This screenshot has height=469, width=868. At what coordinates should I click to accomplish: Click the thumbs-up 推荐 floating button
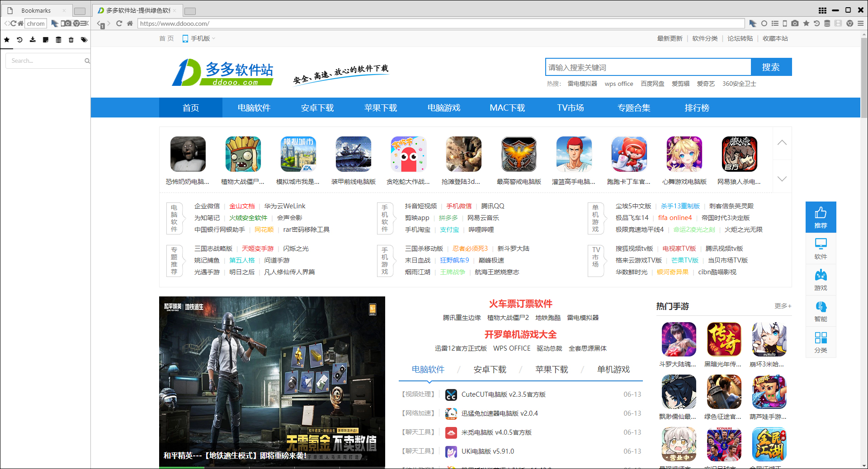[x=821, y=217]
